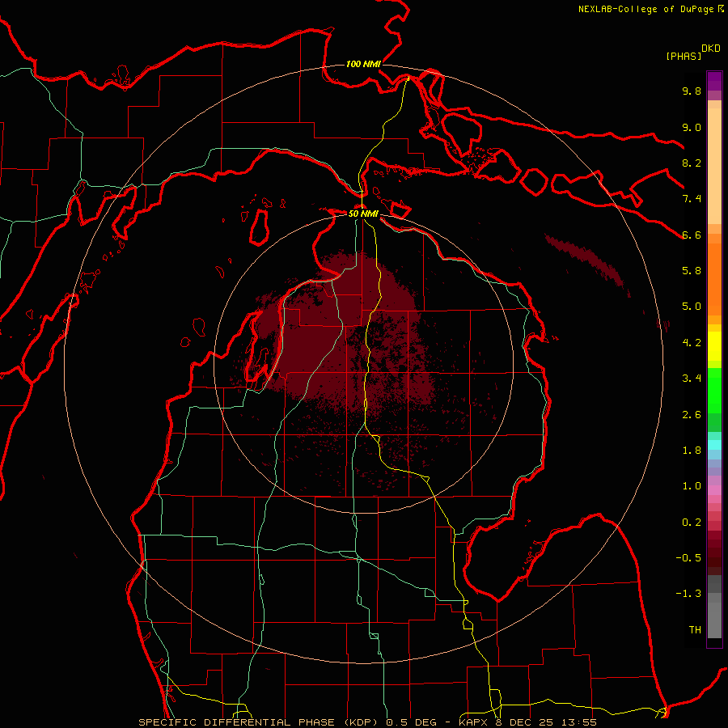Click the 3.4 color scale value
Image resolution: width=728 pixels, height=728 pixels.
pos(692,379)
